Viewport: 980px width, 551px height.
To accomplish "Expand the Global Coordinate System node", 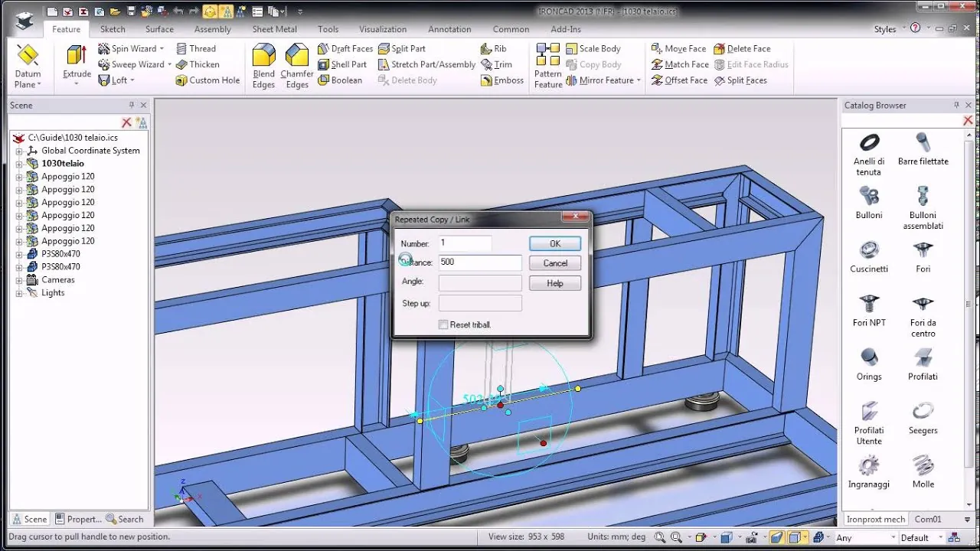I will click(19, 151).
